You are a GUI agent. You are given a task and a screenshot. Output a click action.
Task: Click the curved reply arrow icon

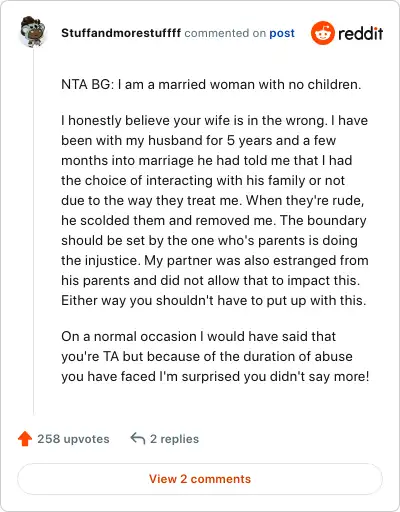coord(138,438)
